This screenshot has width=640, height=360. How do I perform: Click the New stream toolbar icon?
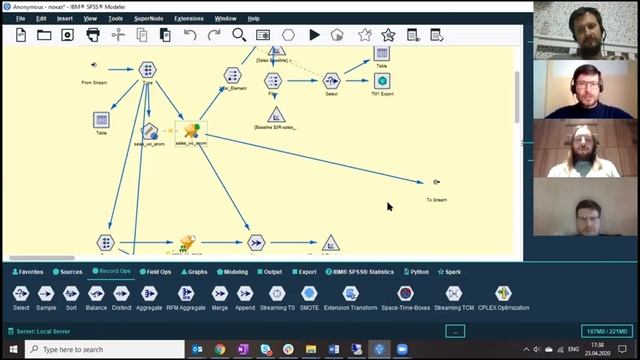coord(21,35)
